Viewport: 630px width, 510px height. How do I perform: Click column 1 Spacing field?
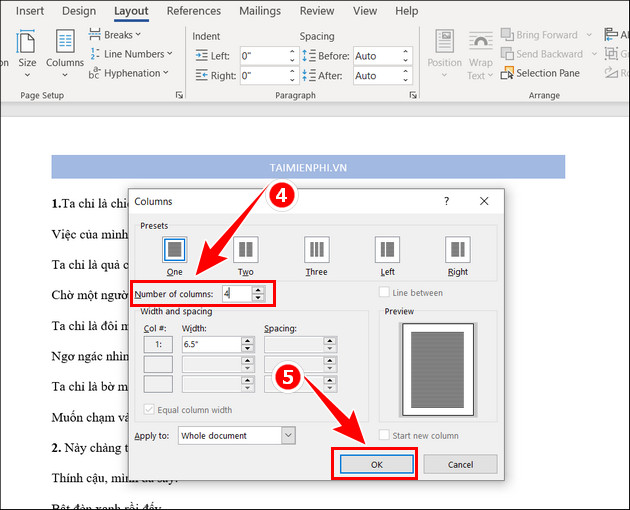(294, 344)
